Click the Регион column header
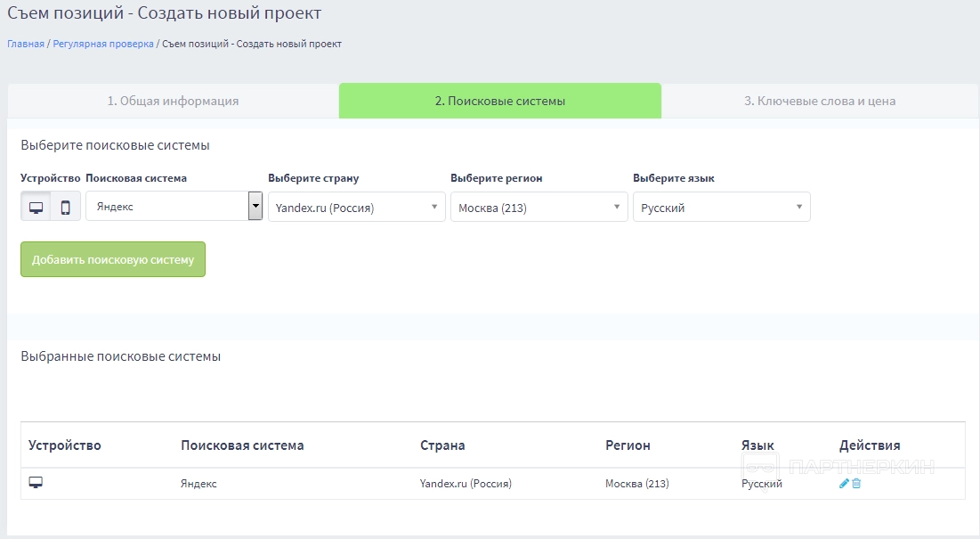Screen dimensions: 980x539 [x=628, y=445]
